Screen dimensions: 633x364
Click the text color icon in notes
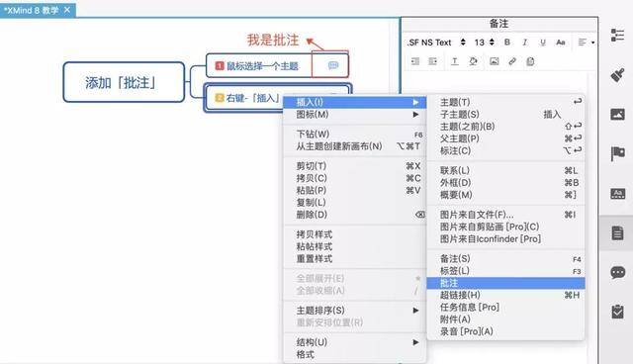tap(455, 61)
